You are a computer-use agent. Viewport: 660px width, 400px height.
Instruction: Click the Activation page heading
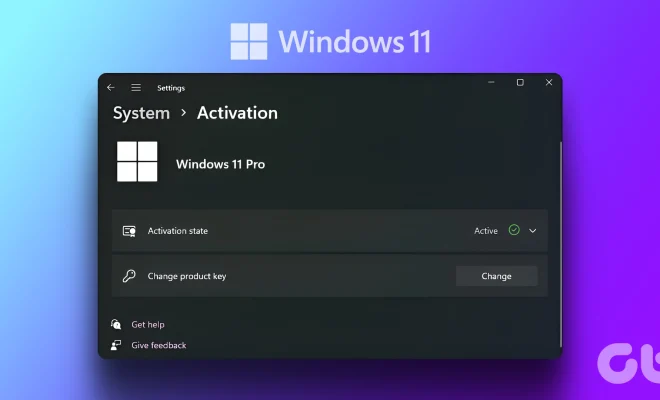pos(237,113)
